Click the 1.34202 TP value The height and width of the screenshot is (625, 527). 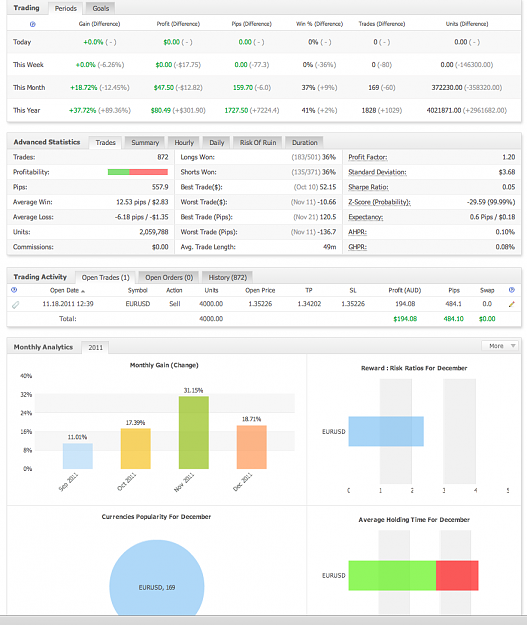pos(309,304)
